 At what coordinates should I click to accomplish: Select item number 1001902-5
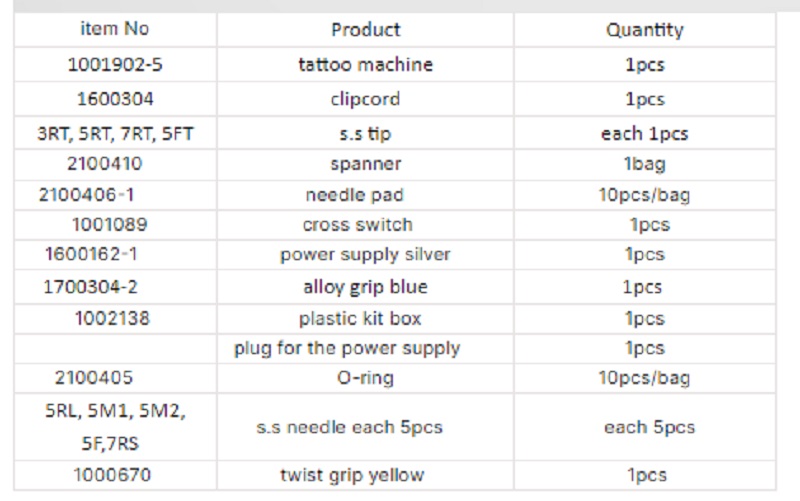click(113, 65)
